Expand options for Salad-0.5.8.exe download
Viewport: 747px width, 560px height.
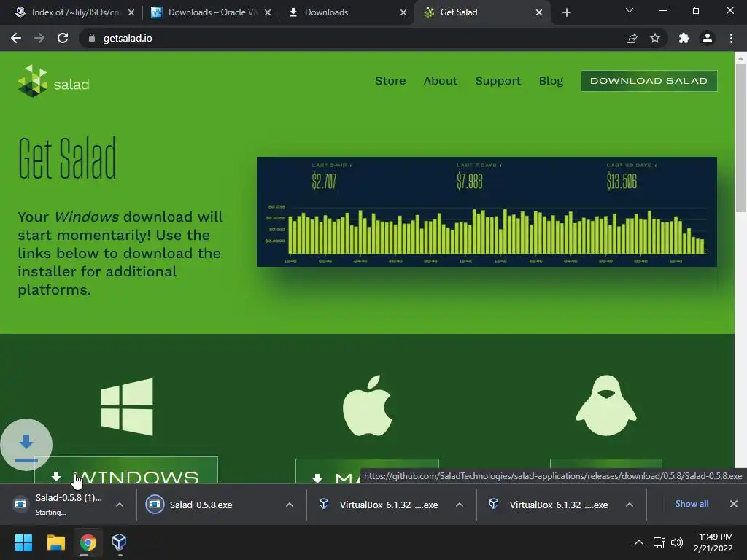[289, 505]
